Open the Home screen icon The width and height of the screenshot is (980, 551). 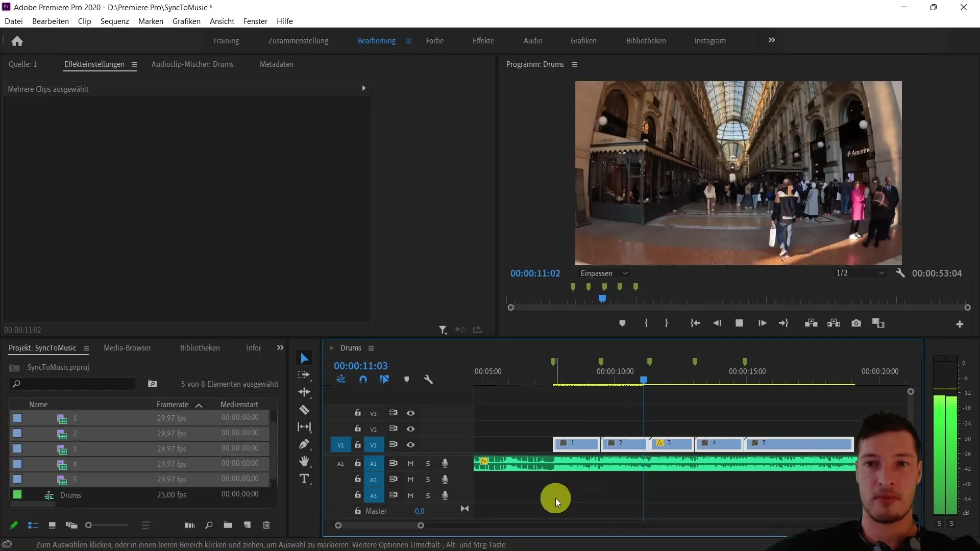(x=17, y=41)
